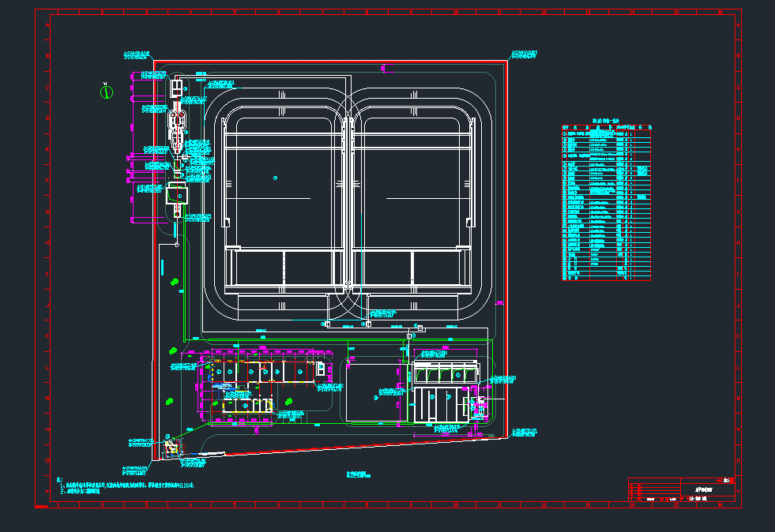
Task: Click the green north arrow compass symbol
Action: tap(107, 92)
